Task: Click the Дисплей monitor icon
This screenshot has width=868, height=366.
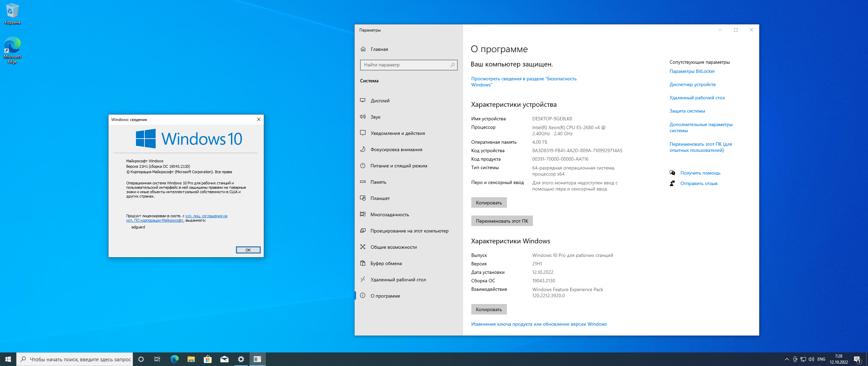Action: pos(363,101)
